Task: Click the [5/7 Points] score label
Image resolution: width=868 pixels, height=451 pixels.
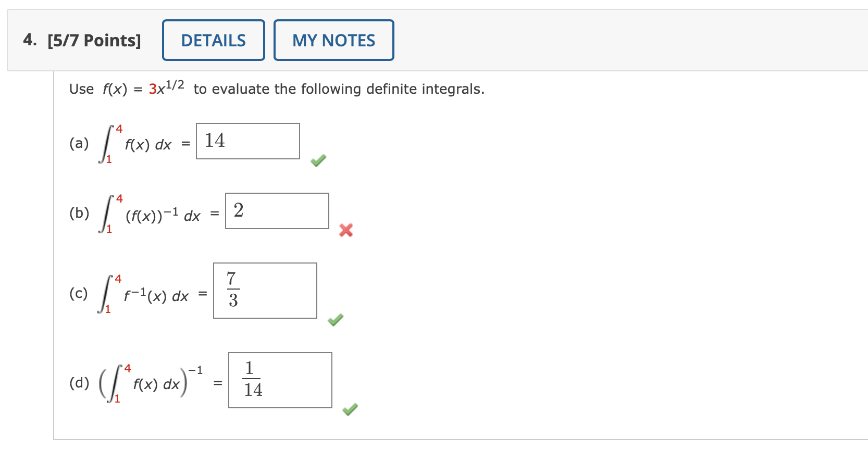Action: (94, 41)
